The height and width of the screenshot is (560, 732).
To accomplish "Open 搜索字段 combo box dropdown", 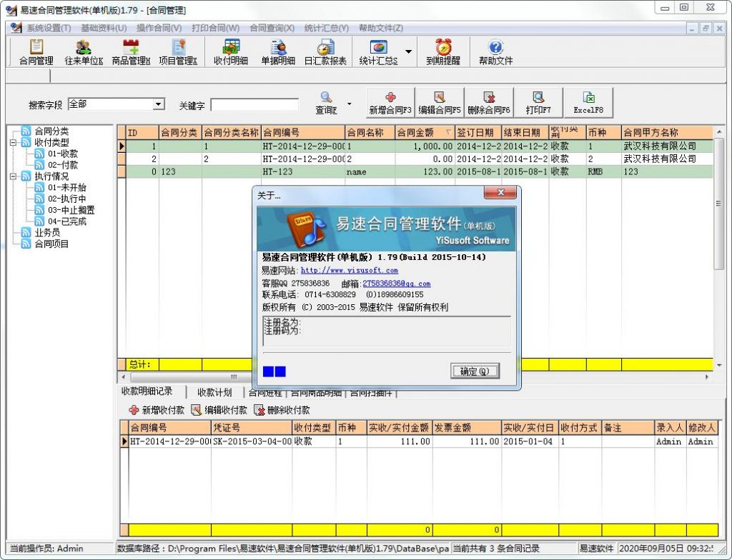I will point(159,104).
